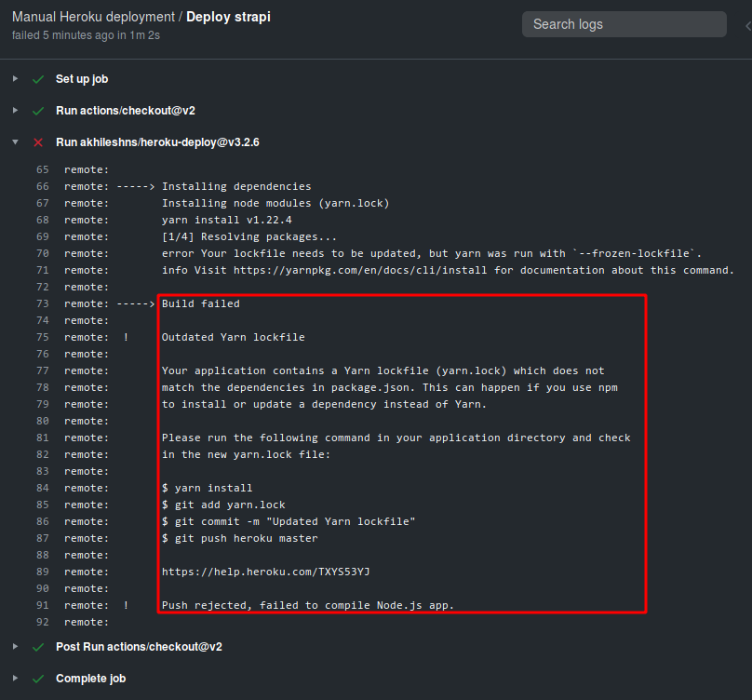Click the success icon beside Complete job
Screen dimensions: 752x700
(37, 678)
